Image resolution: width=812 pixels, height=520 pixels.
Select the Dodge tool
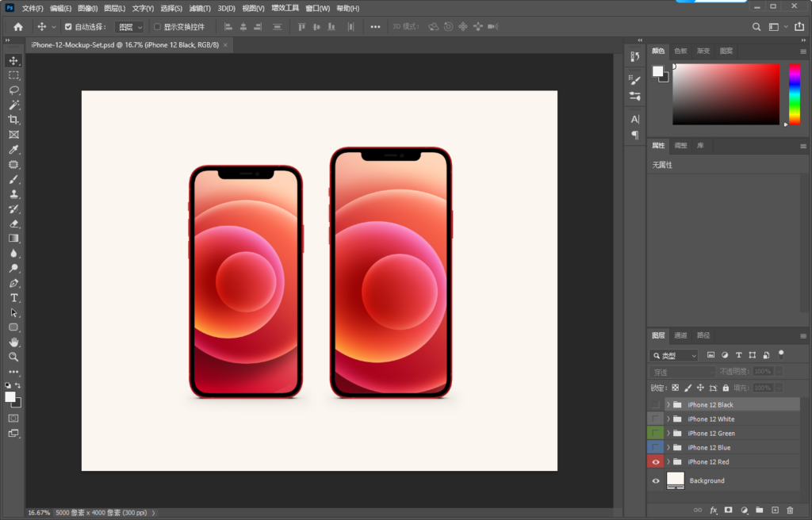point(13,268)
